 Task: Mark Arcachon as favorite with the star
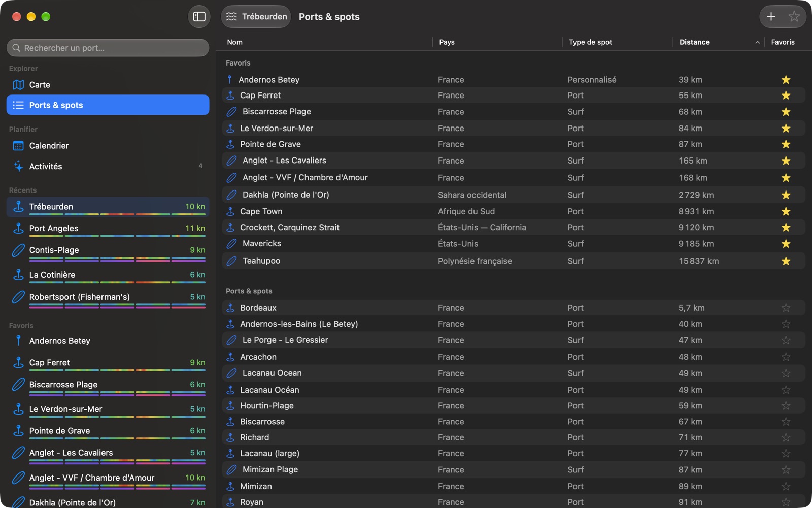786,357
